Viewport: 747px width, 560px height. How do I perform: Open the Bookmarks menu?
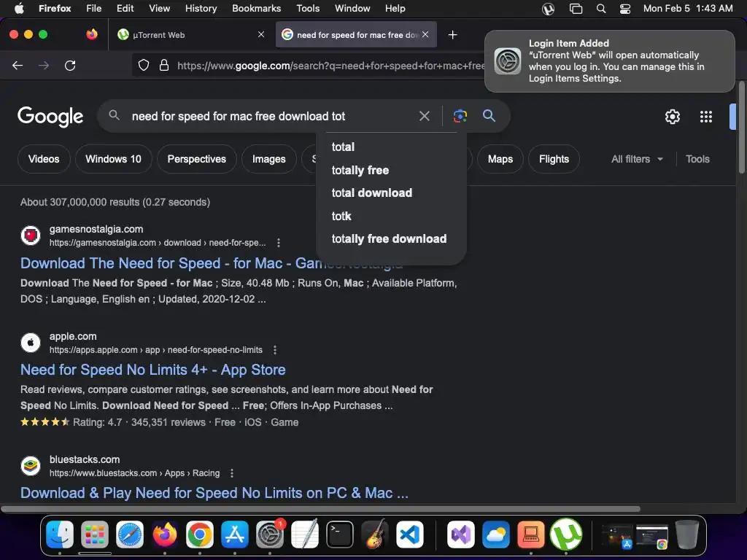[256, 9]
